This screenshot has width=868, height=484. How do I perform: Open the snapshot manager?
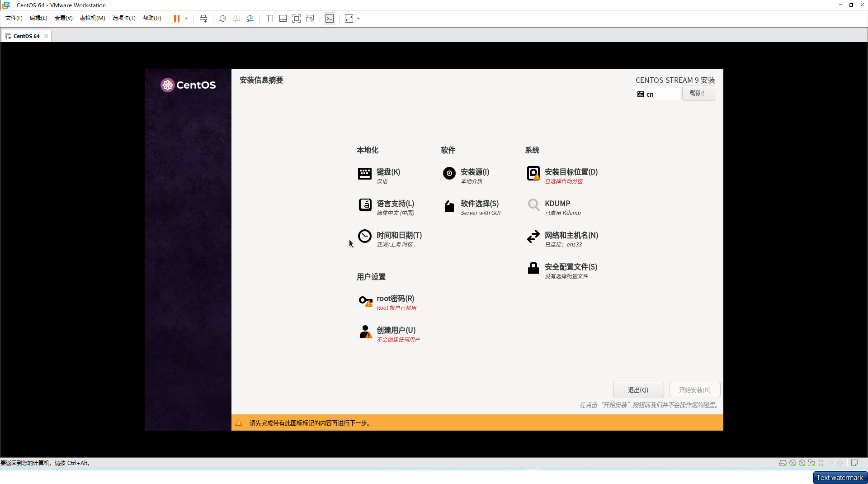[x=250, y=19]
